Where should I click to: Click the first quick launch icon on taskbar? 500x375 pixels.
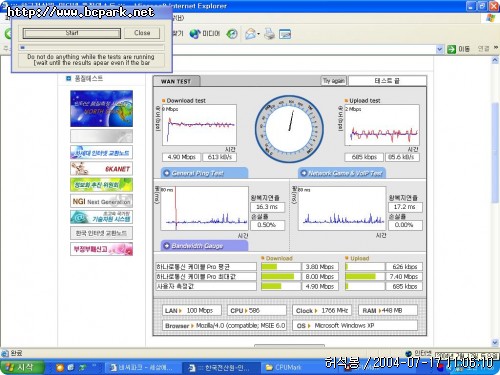pyautogui.click(x=60, y=367)
